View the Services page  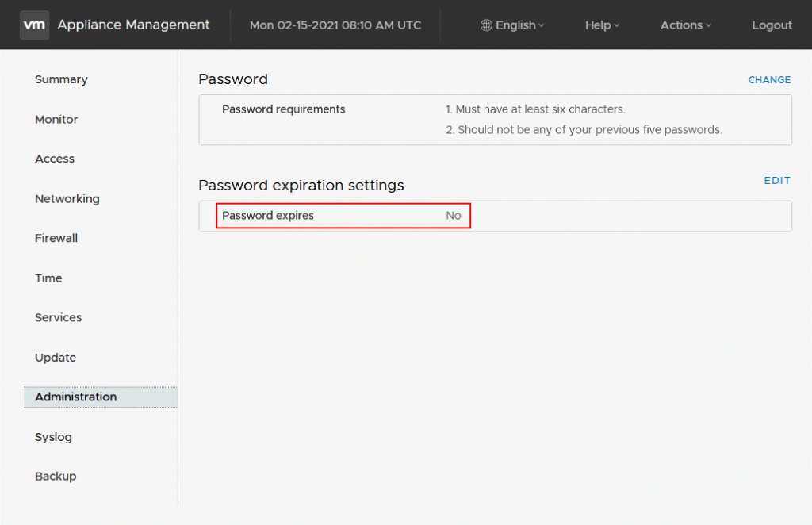(58, 317)
